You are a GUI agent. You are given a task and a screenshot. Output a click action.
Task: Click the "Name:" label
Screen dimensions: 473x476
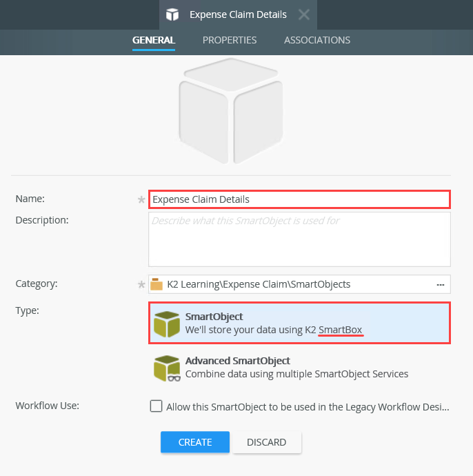[30, 199]
